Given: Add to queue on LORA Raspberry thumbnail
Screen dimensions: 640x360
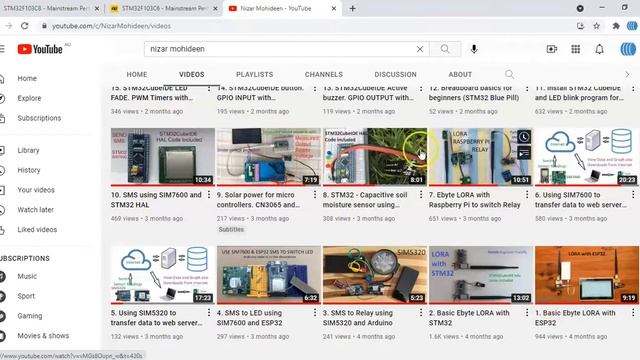Looking at the screenshot, I should (524, 153).
